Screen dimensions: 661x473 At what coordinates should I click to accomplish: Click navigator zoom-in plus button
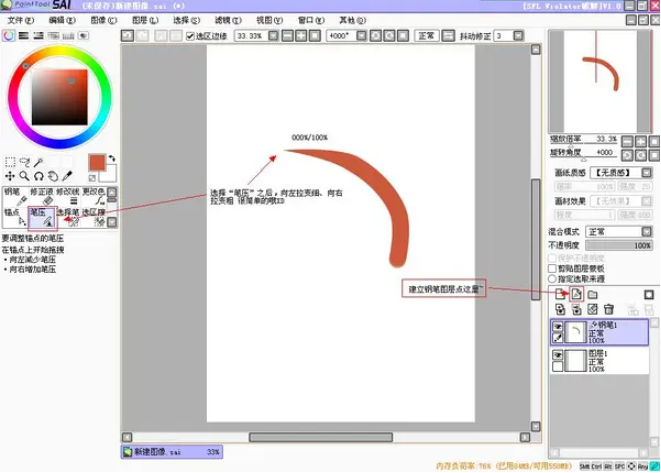point(641,142)
